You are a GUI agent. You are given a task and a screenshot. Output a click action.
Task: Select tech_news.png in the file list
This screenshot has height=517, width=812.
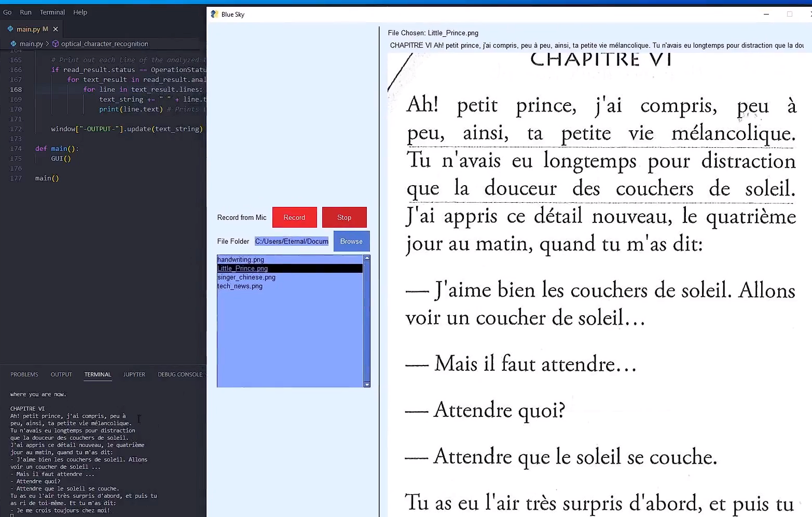pos(290,286)
